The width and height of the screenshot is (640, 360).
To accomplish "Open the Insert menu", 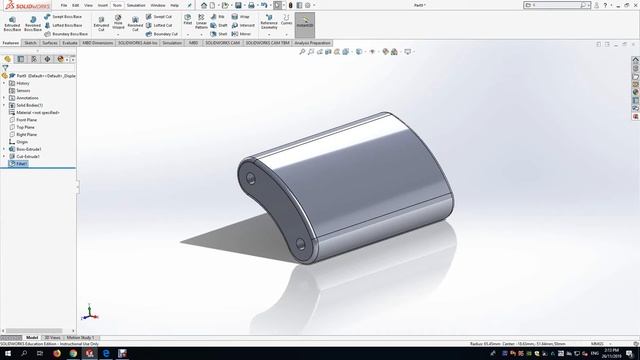I will (x=102, y=5).
